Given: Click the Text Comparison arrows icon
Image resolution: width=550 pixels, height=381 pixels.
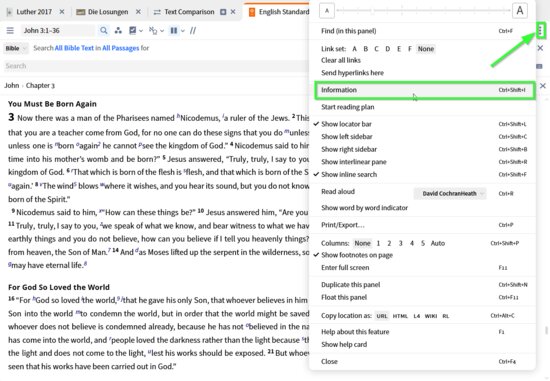Looking at the screenshot, I should (157, 12).
